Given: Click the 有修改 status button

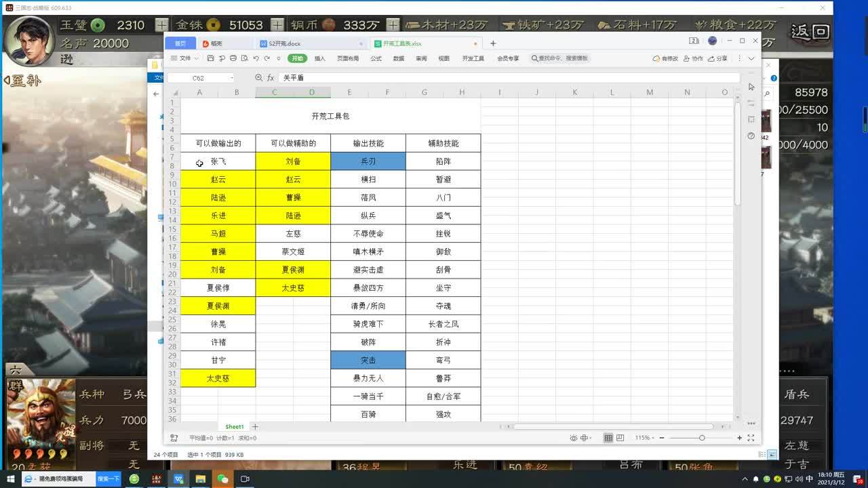Looking at the screenshot, I should (665, 58).
